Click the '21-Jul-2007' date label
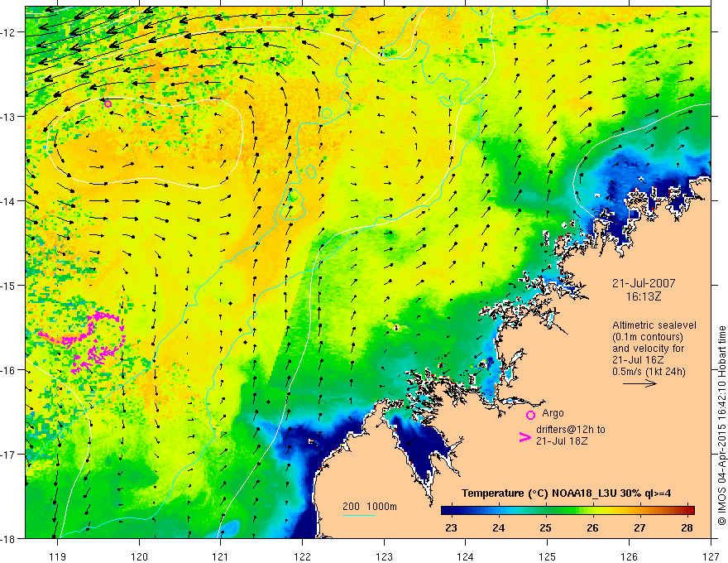Viewport: 728px width, 563px height. 644,283
